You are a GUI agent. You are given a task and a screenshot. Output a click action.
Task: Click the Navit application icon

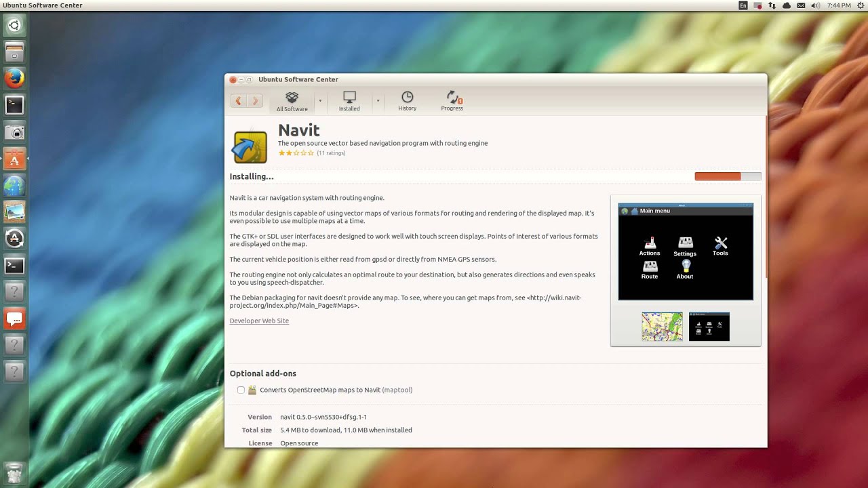pos(250,147)
